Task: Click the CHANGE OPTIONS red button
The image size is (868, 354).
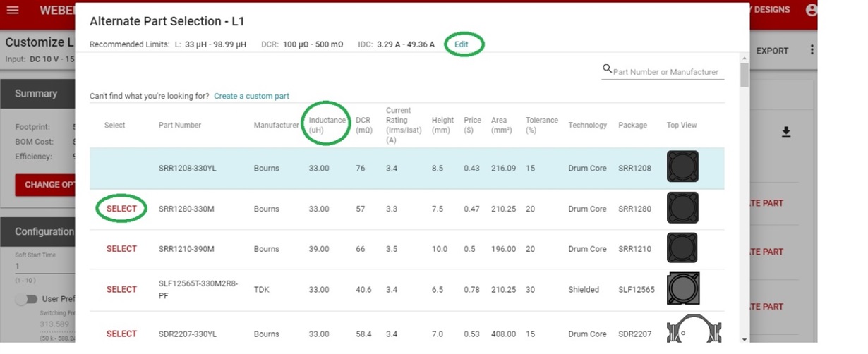Action: 46,185
